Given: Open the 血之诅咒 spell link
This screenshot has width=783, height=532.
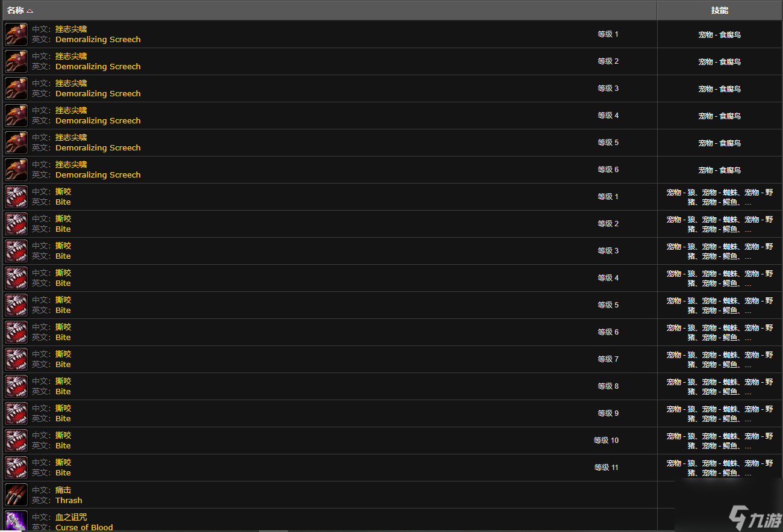Looking at the screenshot, I should point(71,517).
